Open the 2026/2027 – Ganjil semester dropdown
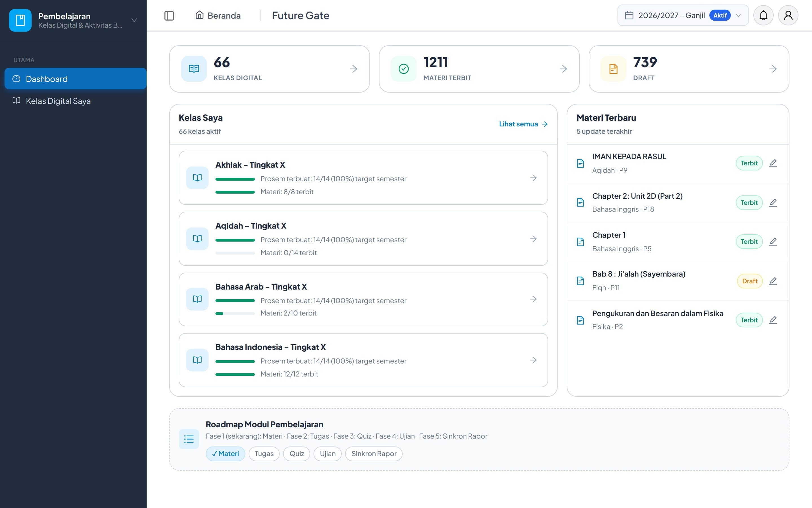This screenshot has width=812, height=508. (x=683, y=16)
